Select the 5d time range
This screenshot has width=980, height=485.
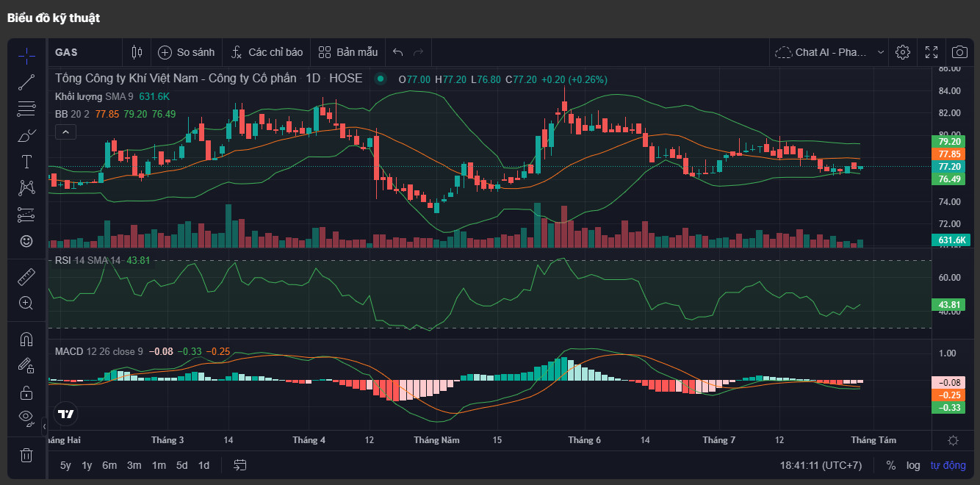point(181,465)
